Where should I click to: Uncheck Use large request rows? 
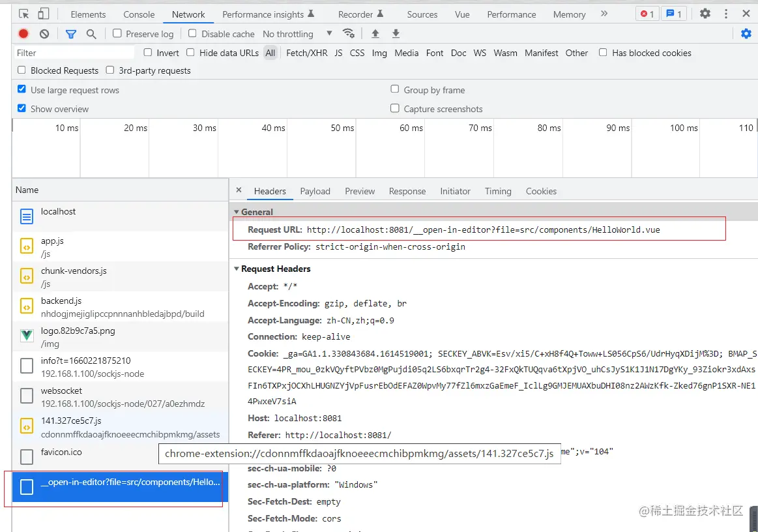coord(22,89)
